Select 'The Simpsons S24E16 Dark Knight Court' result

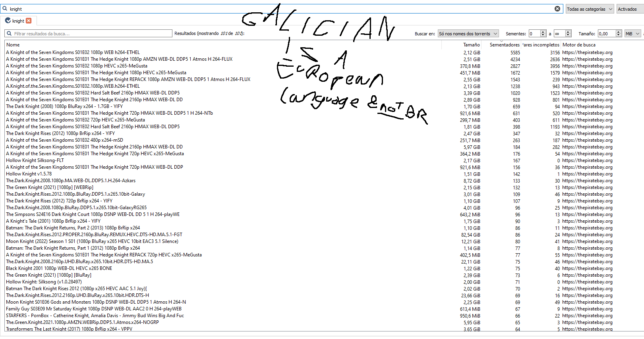tap(93, 214)
